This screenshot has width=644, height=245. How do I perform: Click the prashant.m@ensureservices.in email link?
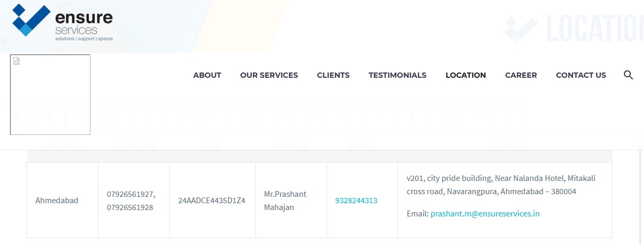pos(485,214)
